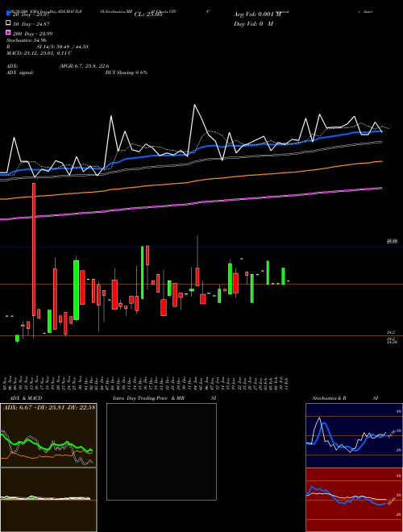
Task: Open the red RSI mini chart
Action: pos(354,500)
